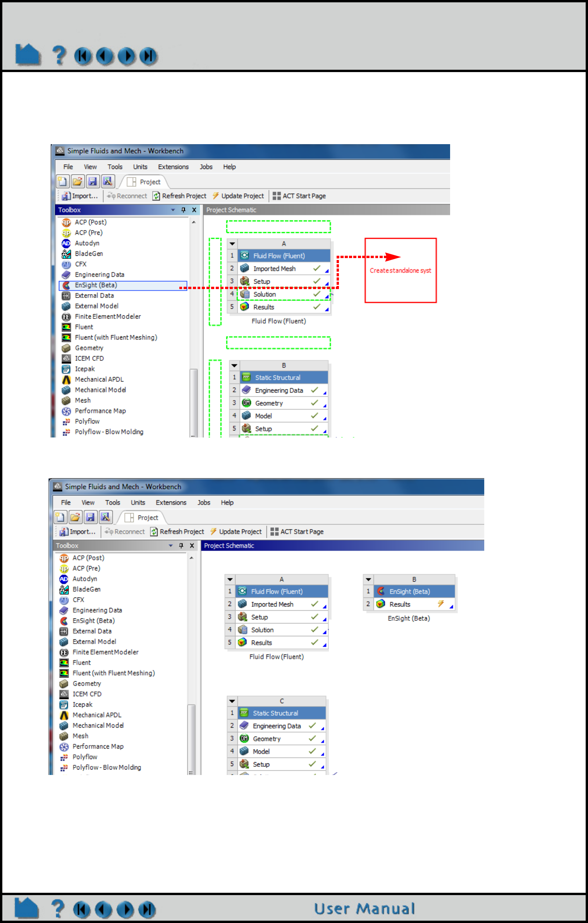
Task: Open Toolbox dropdown arrow in upper Workbench screenshot
Action: click(x=173, y=210)
